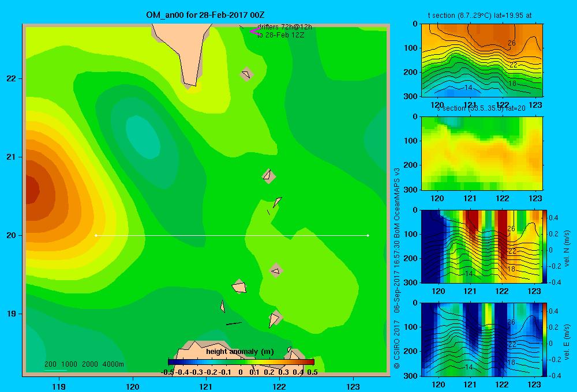Screen dimensions: 577x392
Task: Click the 'height anomaly (m)' legend title
Action: tap(240, 352)
